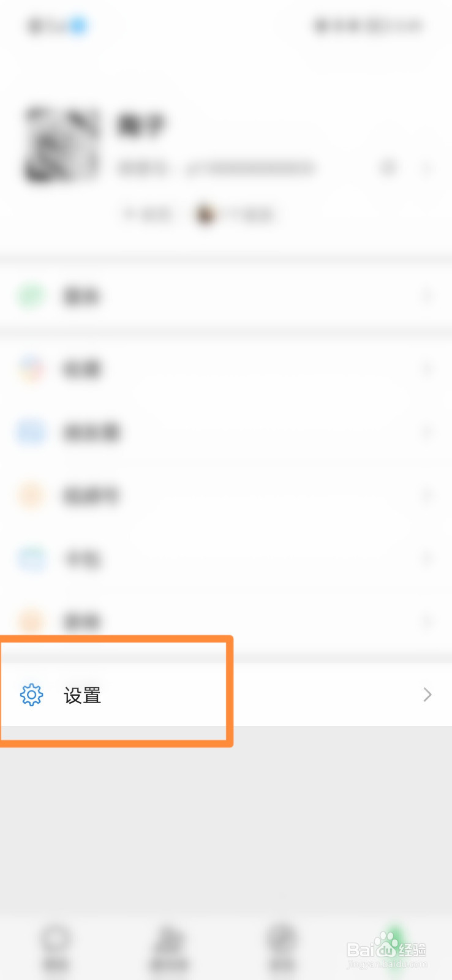The height and width of the screenshot is (980, 452).
Task: Tap the blue Settings gear icon
Action: coord(31,695)
